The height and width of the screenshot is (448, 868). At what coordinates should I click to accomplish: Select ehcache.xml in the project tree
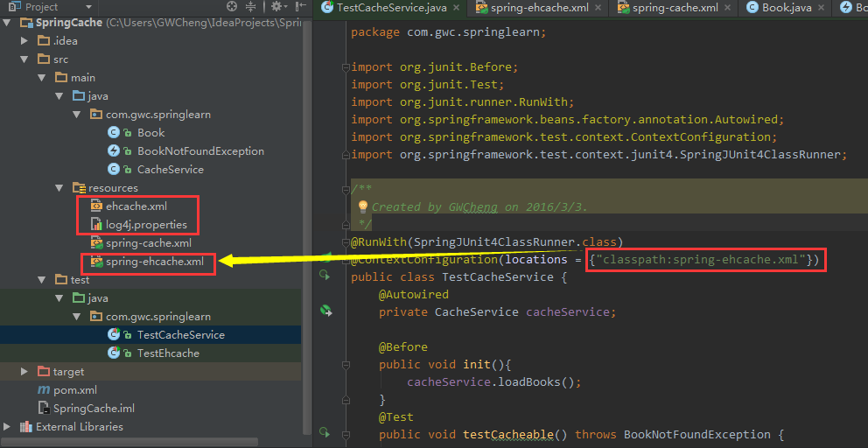136,206
